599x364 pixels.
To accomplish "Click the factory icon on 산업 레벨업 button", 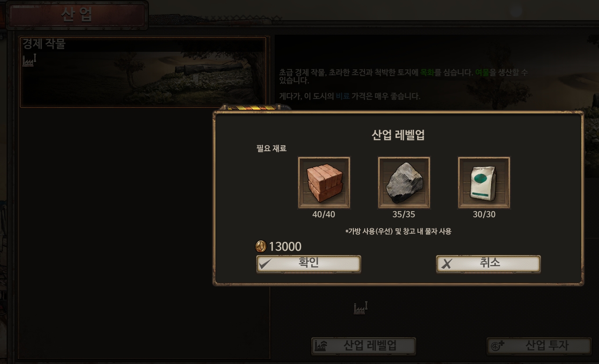I will 321,346.
